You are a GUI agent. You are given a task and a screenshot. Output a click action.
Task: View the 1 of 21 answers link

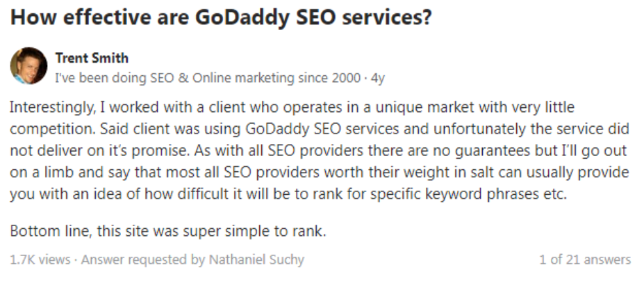[x=585, y=260]
